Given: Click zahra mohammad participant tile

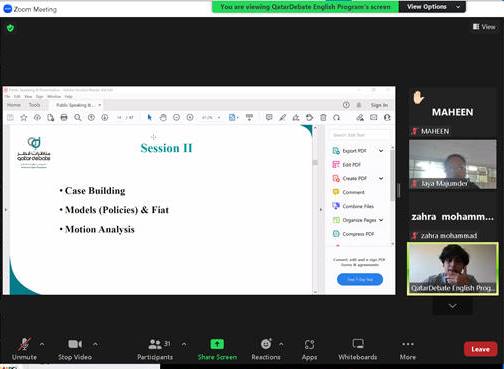Looking at the screenshot, I should tap(453, 217).
